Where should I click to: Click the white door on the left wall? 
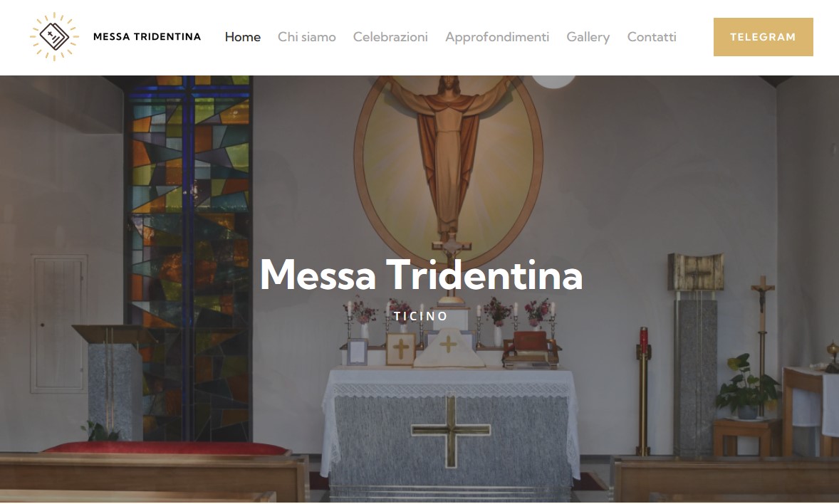(x=59, y=324)
